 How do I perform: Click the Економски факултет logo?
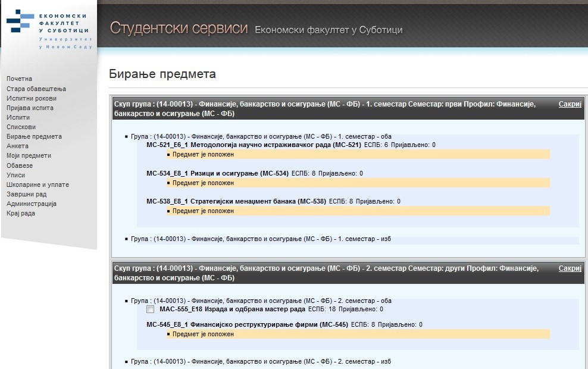coord(49,29)
